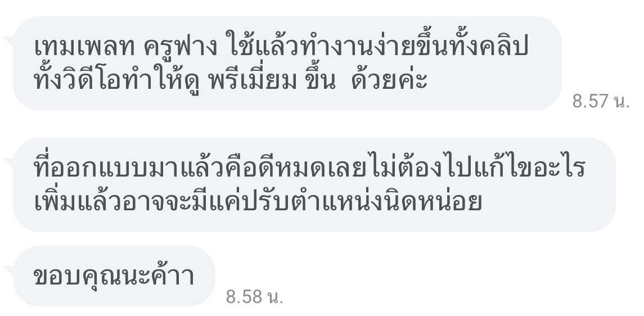The height and width of the screenshot is (316, 644).
Task: Click the phrase ไม่ต้องไปแก้ไขอะไร in the second message
Action: [x=476, y=168]
